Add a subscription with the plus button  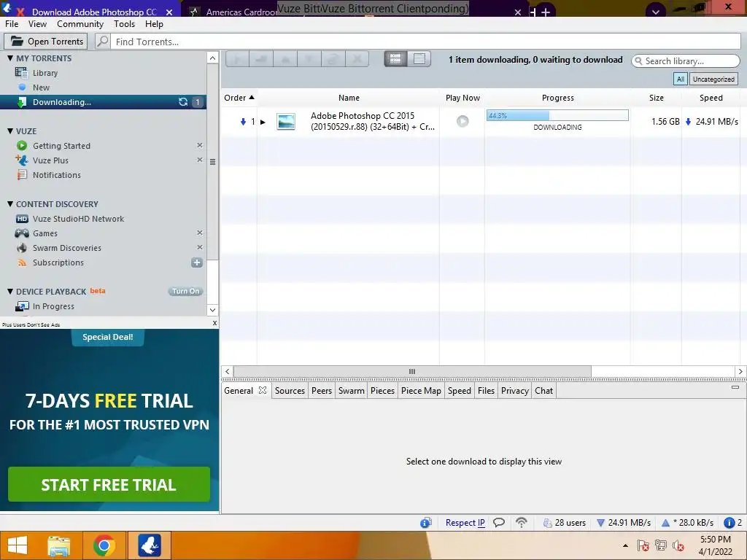[x=197, y=262]
